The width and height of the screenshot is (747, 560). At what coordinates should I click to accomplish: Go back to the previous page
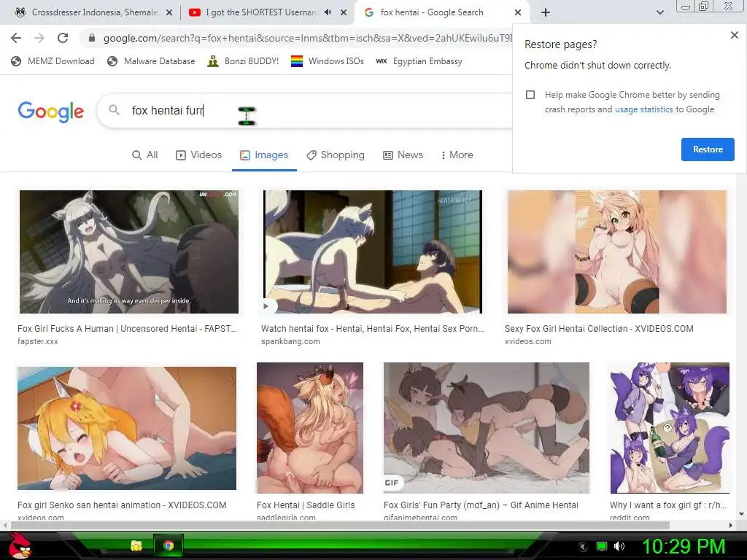pos(16,38)
